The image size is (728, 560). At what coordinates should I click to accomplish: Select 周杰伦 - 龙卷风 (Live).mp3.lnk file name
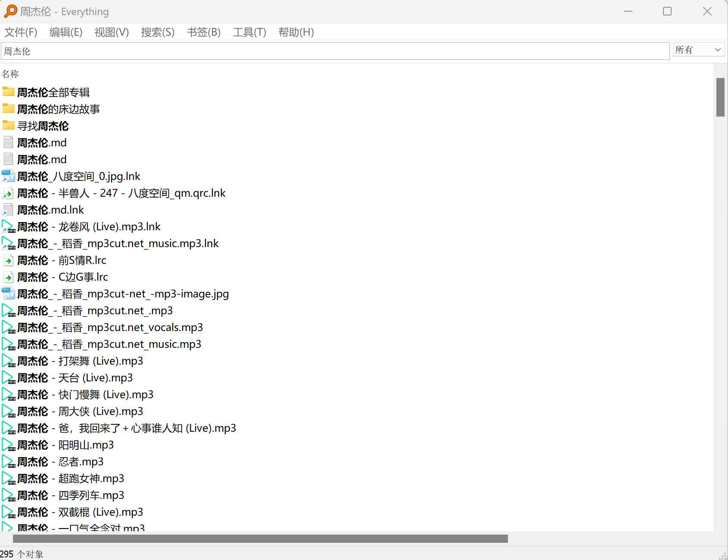pos(89,226)
